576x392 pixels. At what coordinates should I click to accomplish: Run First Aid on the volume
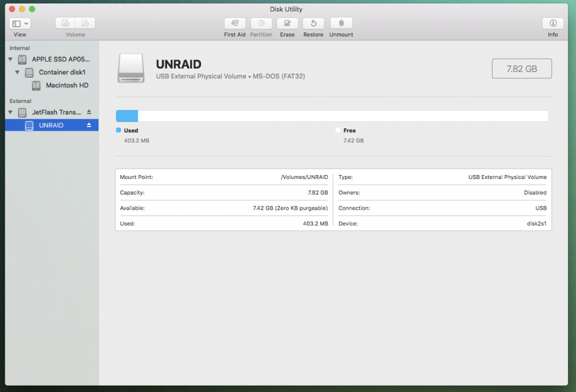click(x=235, y=23)
